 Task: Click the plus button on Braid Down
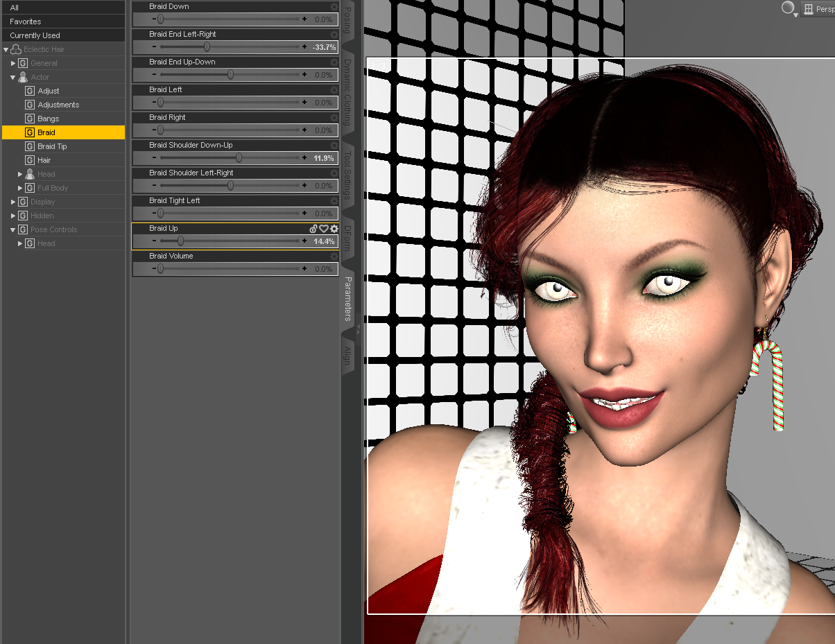pos(304,19)
